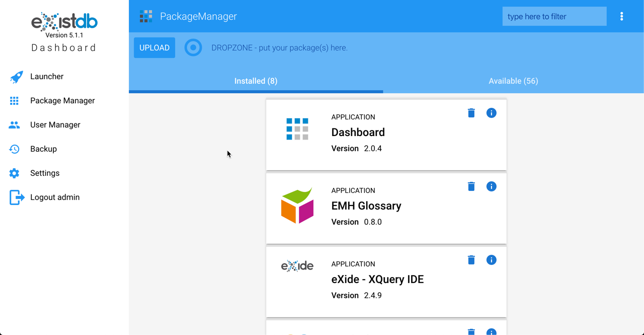Click the Settings gear icon

tap(15, 173)
